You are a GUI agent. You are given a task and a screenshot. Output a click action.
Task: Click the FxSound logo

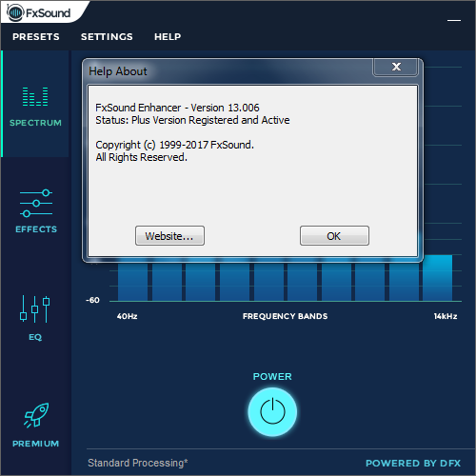(x=38, y=12)
